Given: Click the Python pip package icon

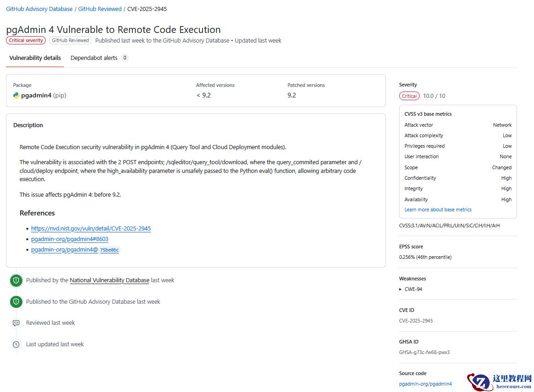Looking at the screenshot, I should pos(16,96).
